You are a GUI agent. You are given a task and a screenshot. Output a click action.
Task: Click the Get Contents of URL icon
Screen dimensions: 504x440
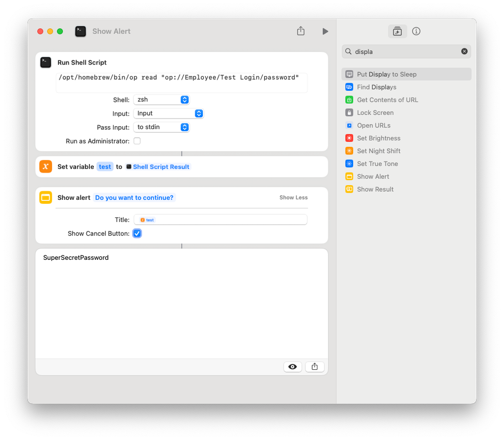pos(349,100)
